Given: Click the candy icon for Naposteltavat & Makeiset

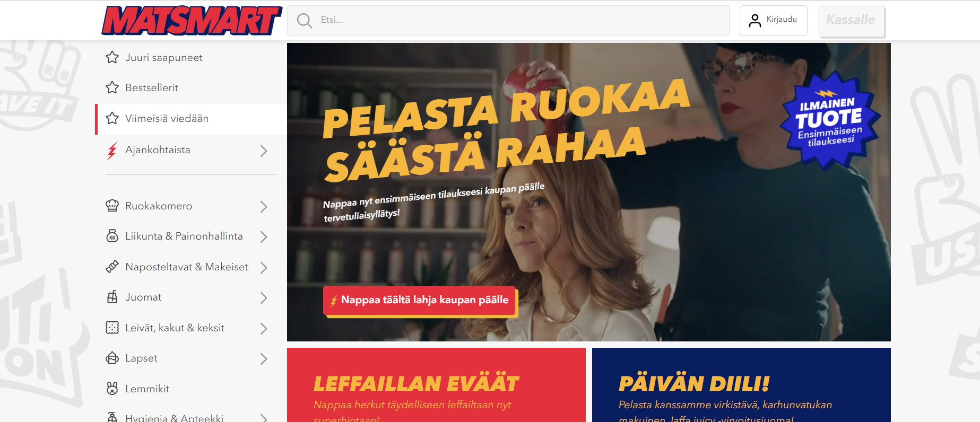Looking at the screenshot, I should pyautogui.click(x=112, y=267).
